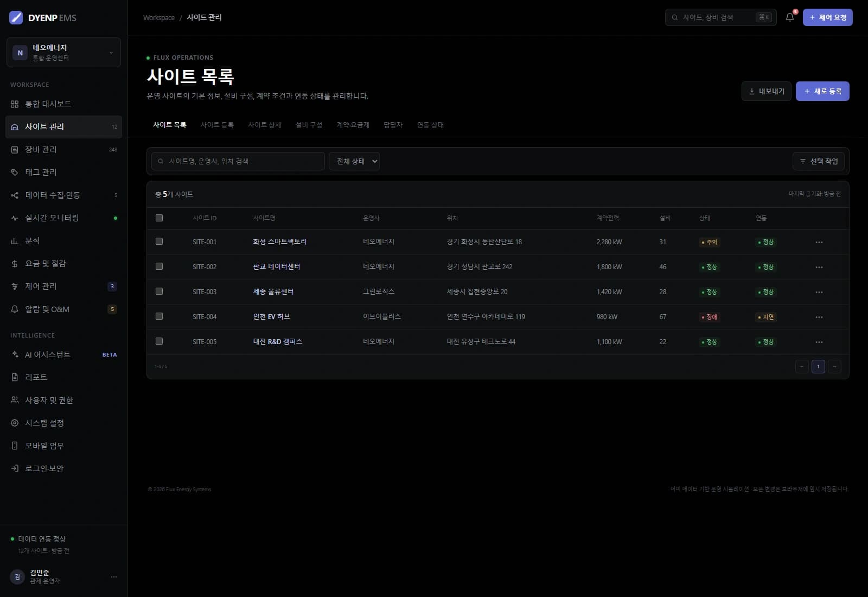Open 제어 관리 in the sidebar

[x=63, y=286]
